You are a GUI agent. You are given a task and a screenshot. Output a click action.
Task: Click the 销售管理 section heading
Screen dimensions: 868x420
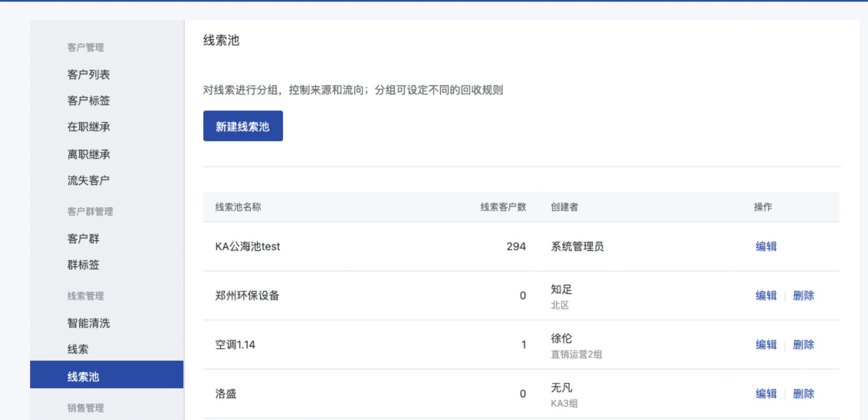click(85, 408)
